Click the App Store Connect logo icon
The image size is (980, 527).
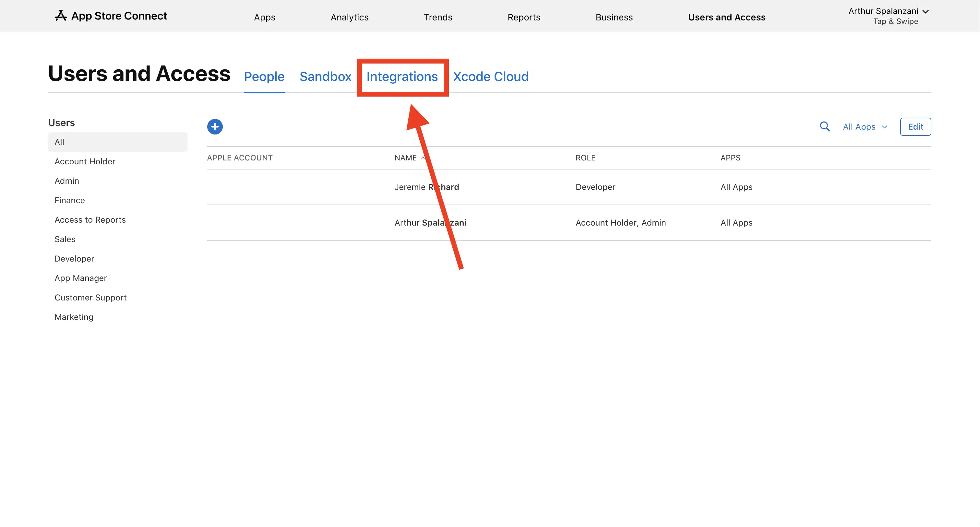tap(61, 16)
